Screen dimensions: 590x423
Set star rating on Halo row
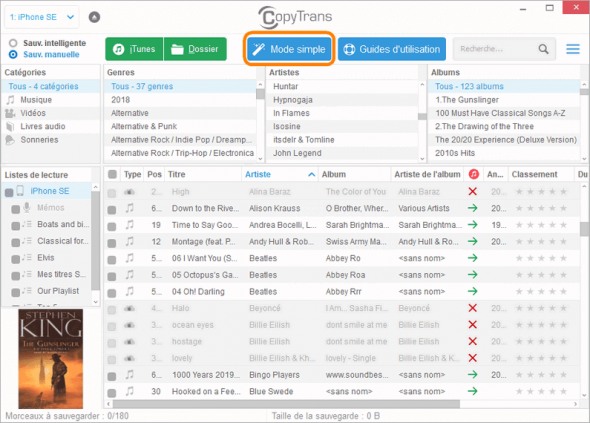pyautogui.click(x=541, y=308)
